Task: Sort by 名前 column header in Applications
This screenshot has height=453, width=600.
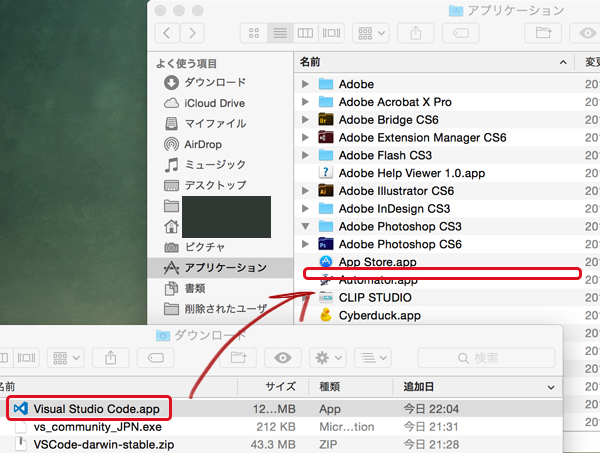Action: click(434, 62)
